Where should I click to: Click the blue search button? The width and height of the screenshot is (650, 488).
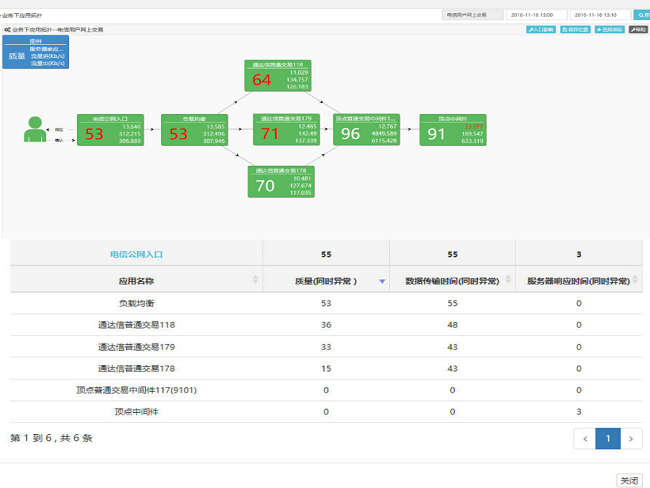click(640, 15)
